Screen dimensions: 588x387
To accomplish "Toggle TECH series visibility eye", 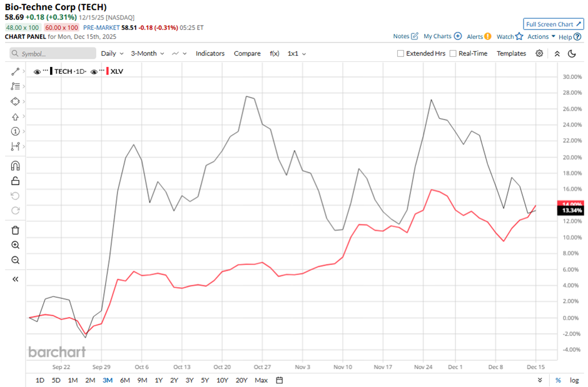I will 37,71.
